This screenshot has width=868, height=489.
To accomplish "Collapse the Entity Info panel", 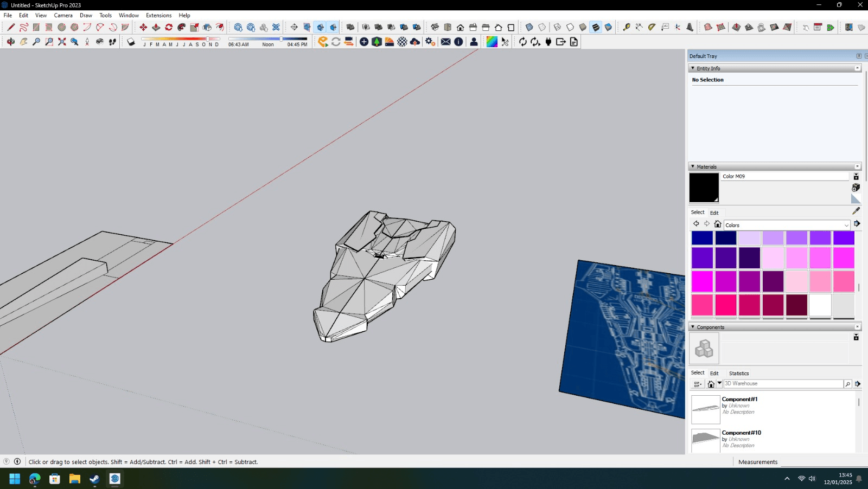I will pyautogui.click(x=693, y=68).
